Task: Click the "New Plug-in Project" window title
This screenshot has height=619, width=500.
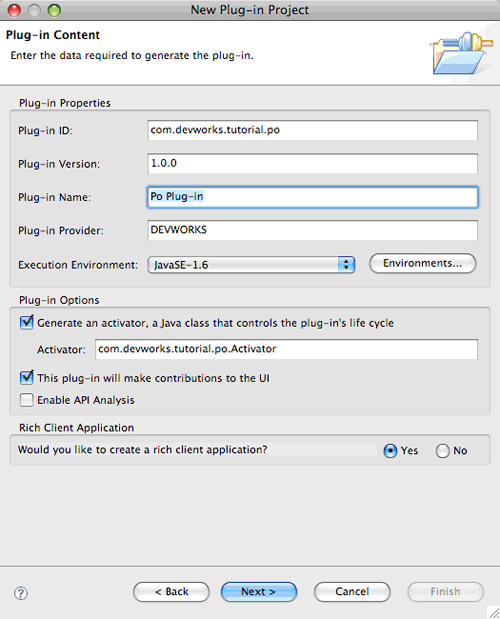Action: (x=250, y=10)
